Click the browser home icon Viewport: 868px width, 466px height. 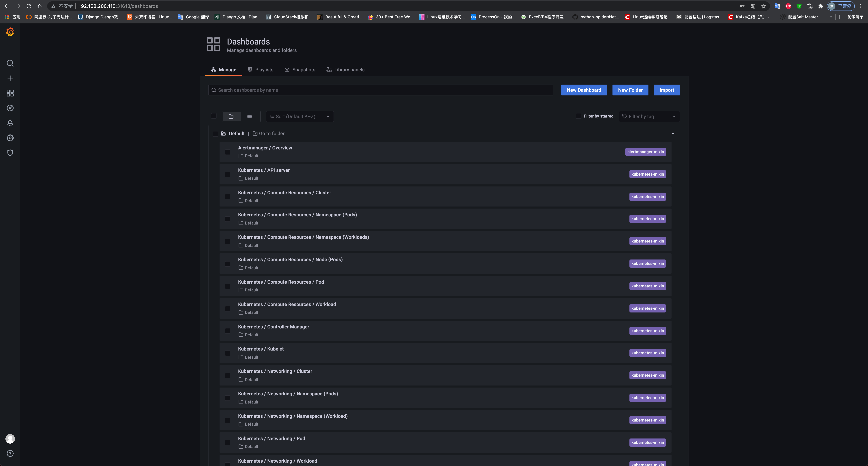click(x=40, y=6)
